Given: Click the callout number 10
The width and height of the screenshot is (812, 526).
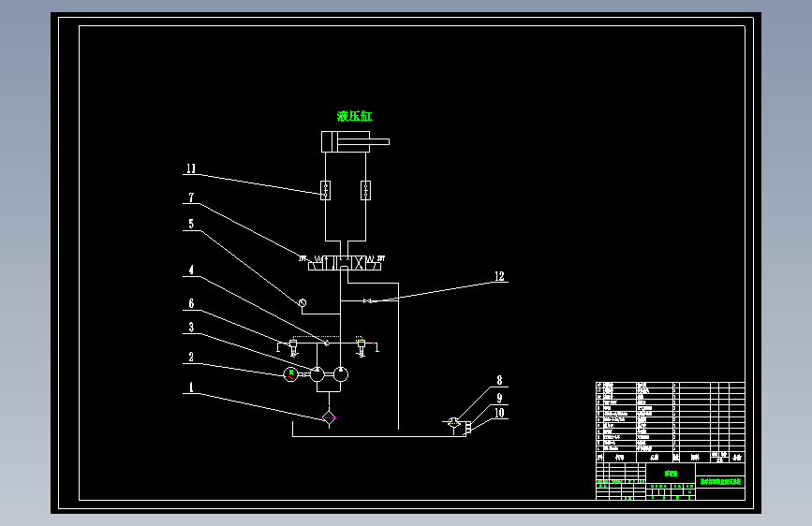Looking at the screenshot, I should (x=499, y=413).
